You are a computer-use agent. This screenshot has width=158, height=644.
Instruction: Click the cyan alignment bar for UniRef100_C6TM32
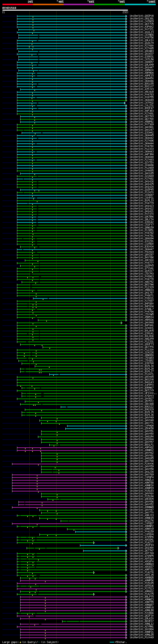(x=71, y=103)
